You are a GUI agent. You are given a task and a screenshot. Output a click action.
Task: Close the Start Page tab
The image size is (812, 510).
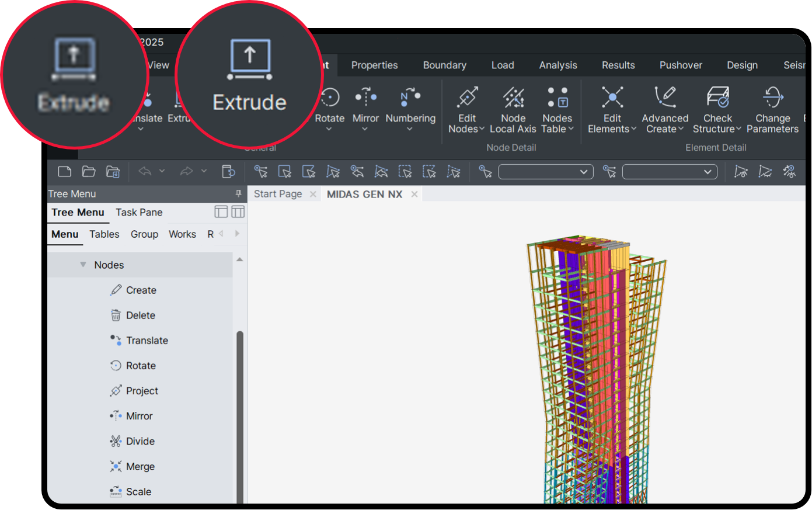tap(313, 194)
